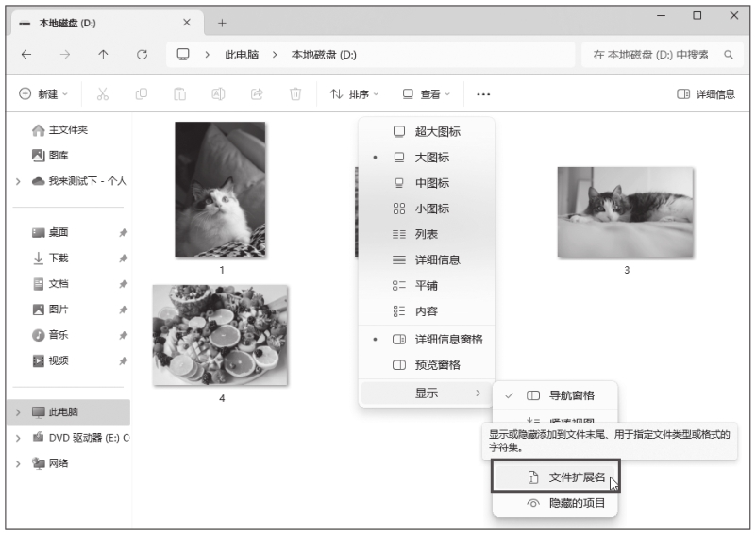Toggle 导航窗格 in submenu

(x=555, y=395)
